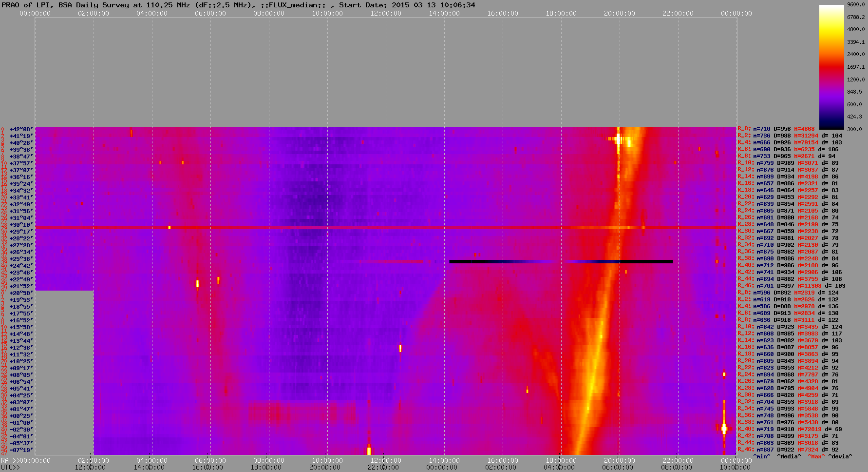Screen dimensions: 868x472
Task: Click stats row with M=31294
Action: point(790,136)
